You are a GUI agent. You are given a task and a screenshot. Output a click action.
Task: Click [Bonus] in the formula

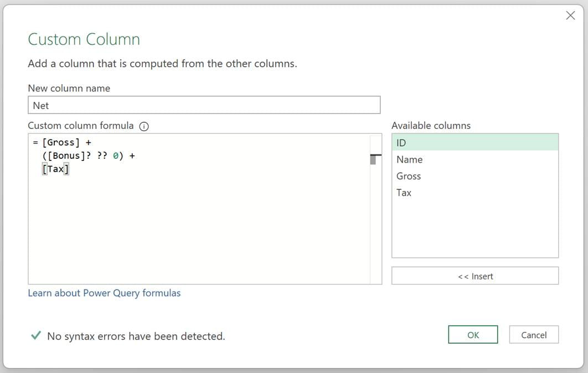(67, 156)
